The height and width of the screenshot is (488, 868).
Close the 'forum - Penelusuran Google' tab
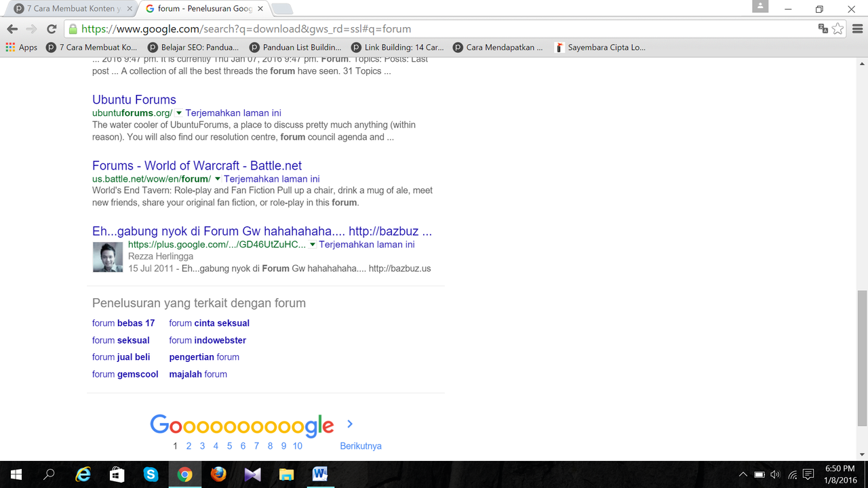coord(260,9)
